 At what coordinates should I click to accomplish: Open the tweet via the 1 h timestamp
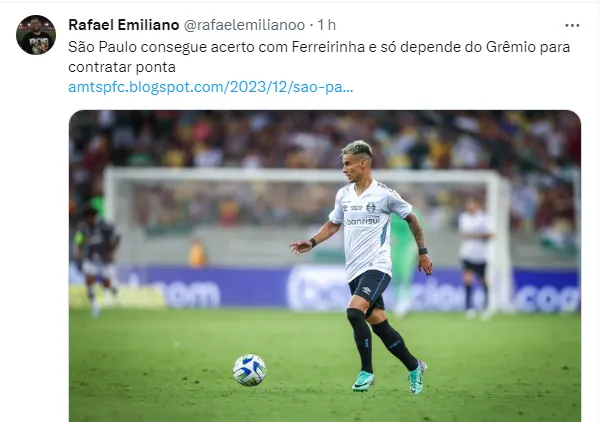coord(326,25)
